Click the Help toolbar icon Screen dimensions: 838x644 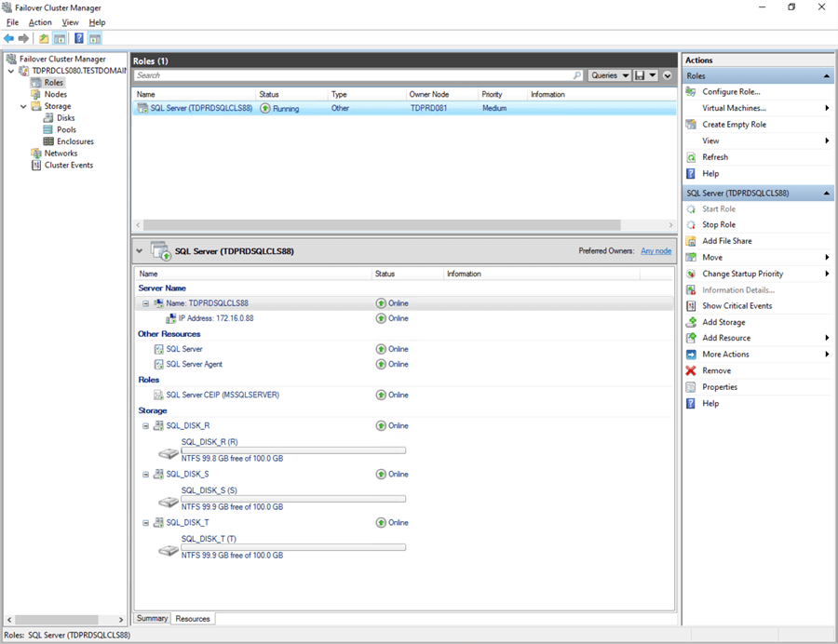pyautogui.click(x=78, y=38)
